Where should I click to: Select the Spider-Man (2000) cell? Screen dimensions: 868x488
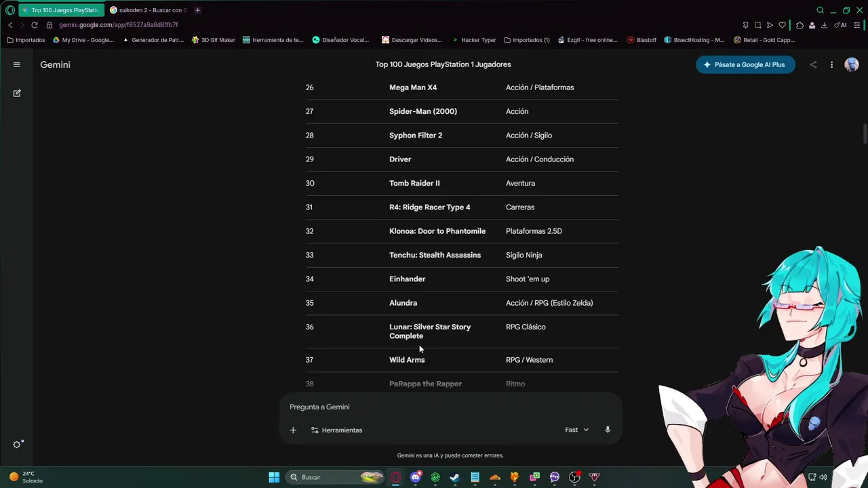click(x=423, y=111)
